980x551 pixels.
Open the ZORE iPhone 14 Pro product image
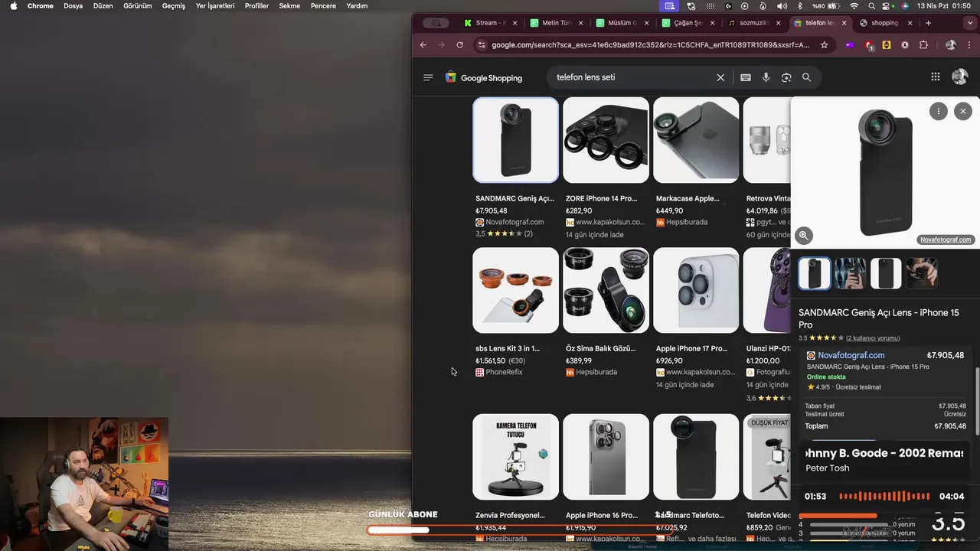(x=606, y=140)
